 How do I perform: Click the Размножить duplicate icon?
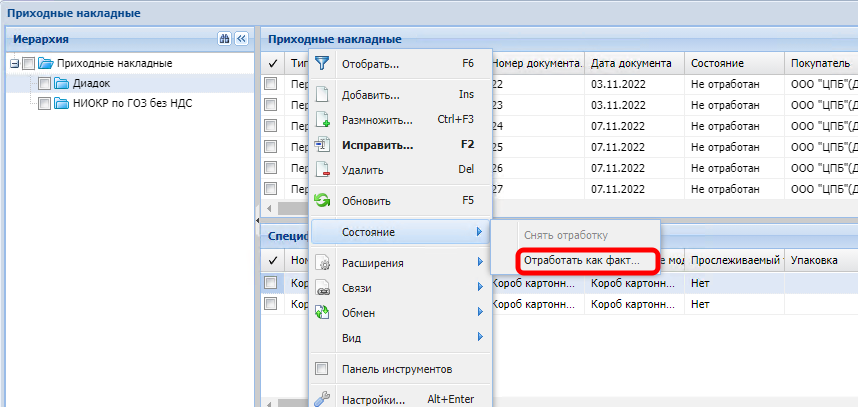(322, 120)
